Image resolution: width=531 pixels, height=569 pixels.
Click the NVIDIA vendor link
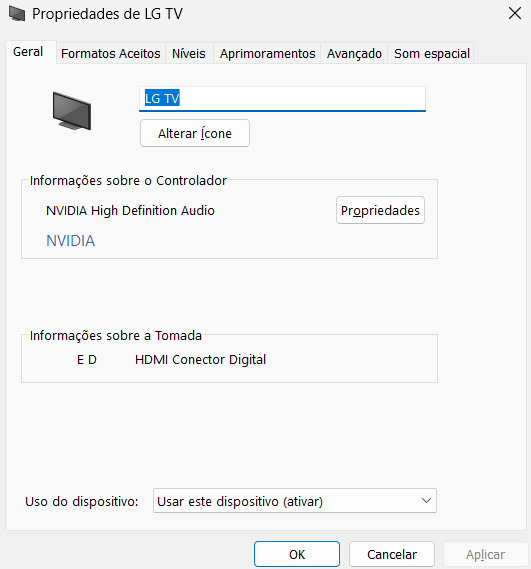(70, 241)
